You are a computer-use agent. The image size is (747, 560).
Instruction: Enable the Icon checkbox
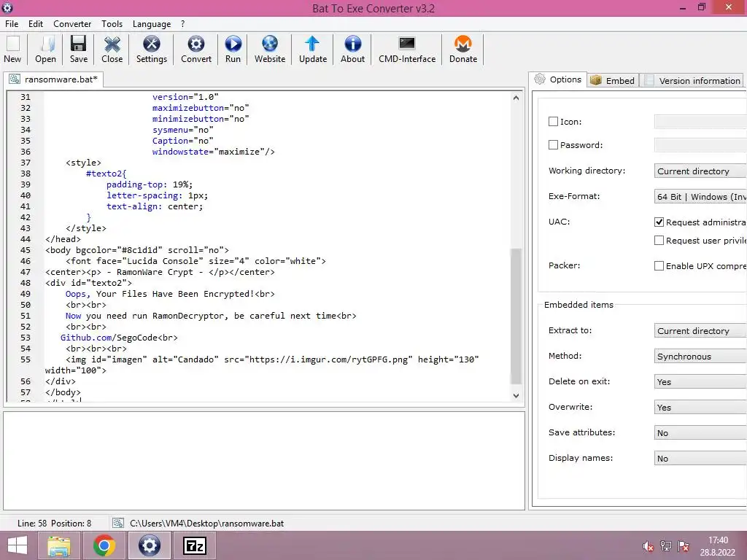[x=553, y=122]
